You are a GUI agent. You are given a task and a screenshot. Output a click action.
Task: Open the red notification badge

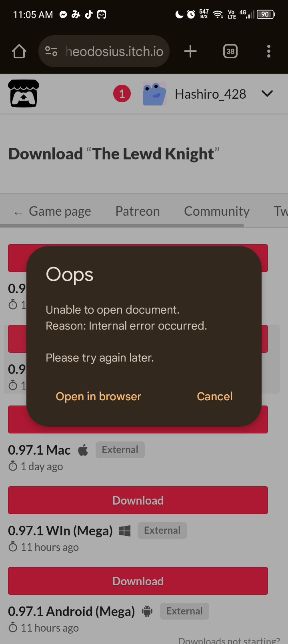click(122, 94)
